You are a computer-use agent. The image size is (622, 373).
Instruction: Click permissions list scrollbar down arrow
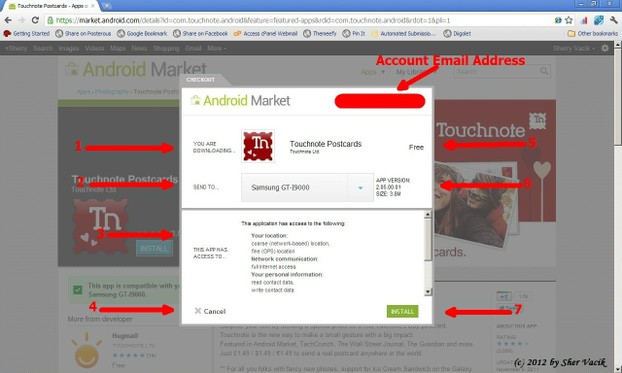tap(428, 292)
